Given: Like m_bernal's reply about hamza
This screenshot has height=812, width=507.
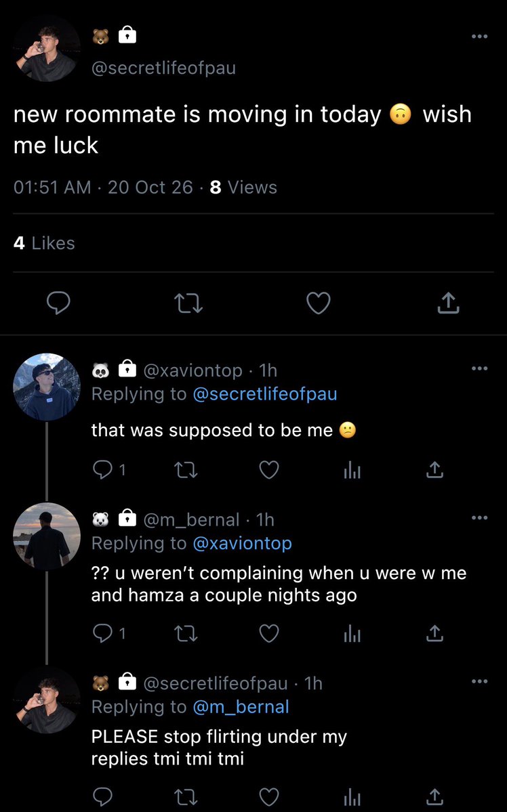Looking at the screenshot, I should pos(269,633).
